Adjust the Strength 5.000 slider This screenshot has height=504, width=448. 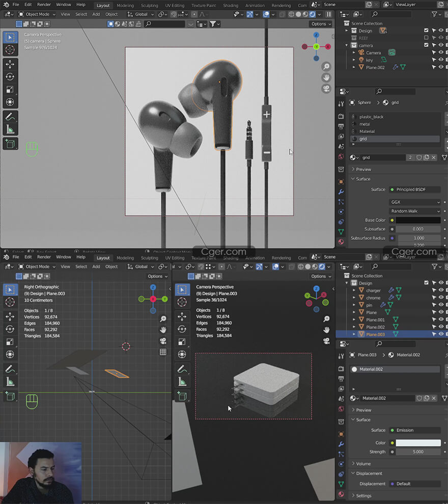pyautogui.click(x=418, y=452)
